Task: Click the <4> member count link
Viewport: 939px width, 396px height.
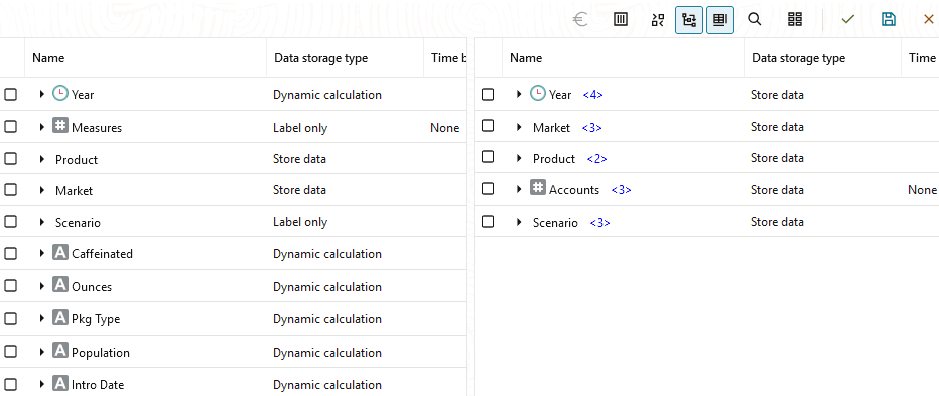Action: [x=592, y=95]
